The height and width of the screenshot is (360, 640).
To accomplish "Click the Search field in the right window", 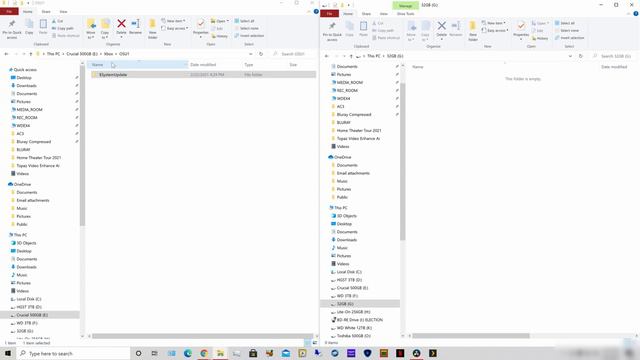I will pyautogui.click(x=616, y=56).
